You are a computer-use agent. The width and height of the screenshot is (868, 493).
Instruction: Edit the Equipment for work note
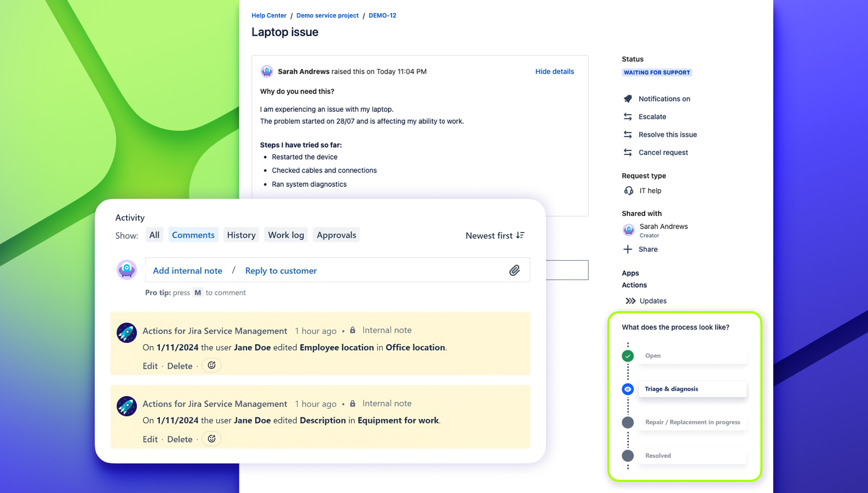point(150,439)
